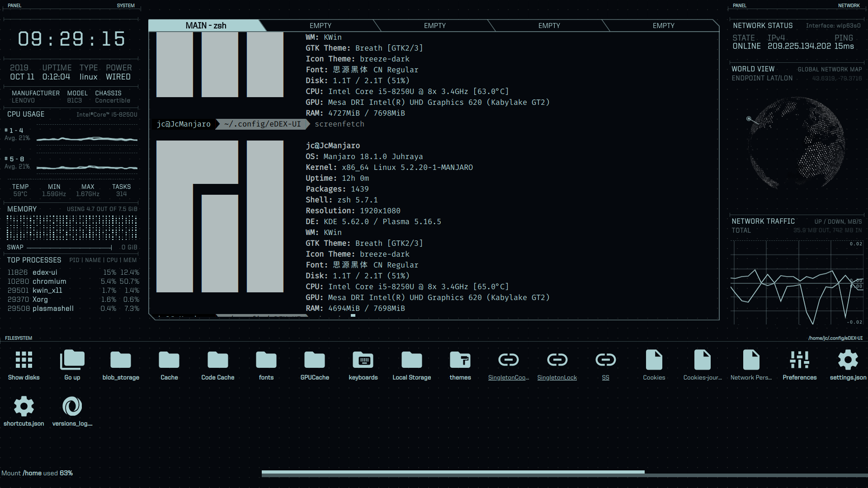Viewport: 868px width, 488px height.
Task: Click the 09:29:15 clock display
Action: tap(71, 39)
